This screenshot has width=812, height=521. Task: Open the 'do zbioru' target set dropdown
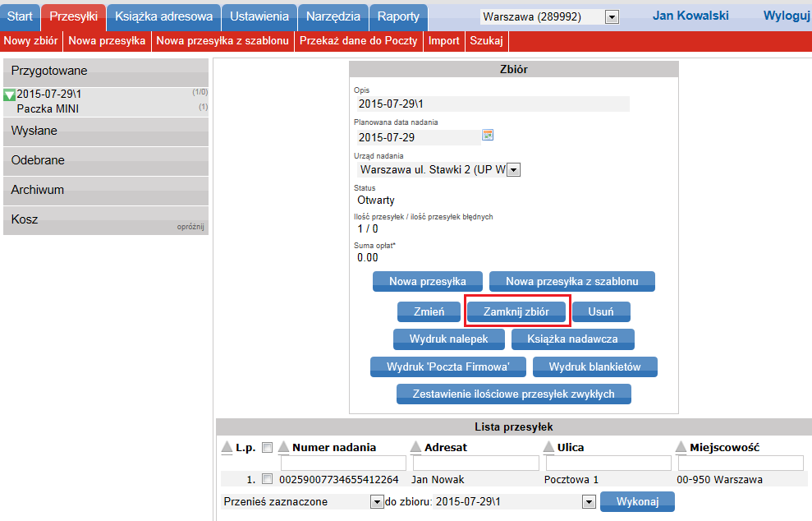click(x=589, y=502)
